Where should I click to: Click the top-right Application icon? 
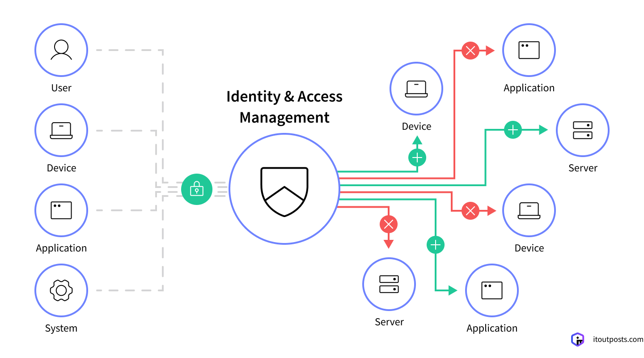tap(529, 50)
